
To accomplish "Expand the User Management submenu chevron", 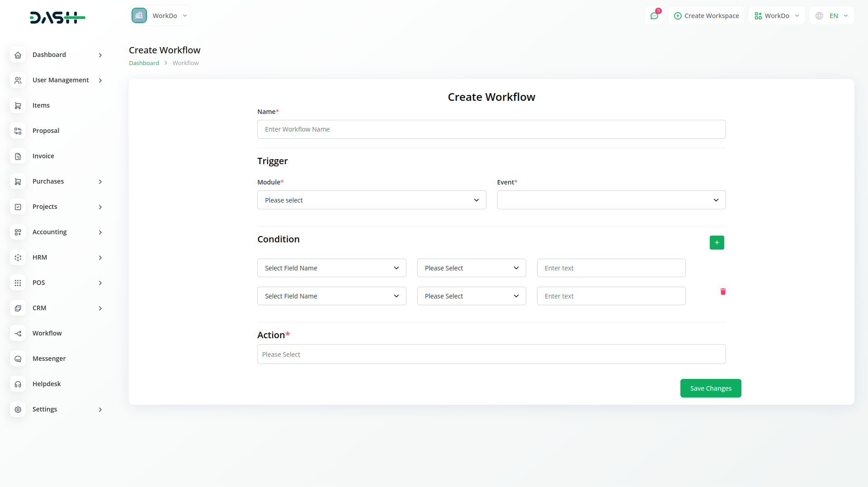I will pyautogui.click(x=100, y=80).
